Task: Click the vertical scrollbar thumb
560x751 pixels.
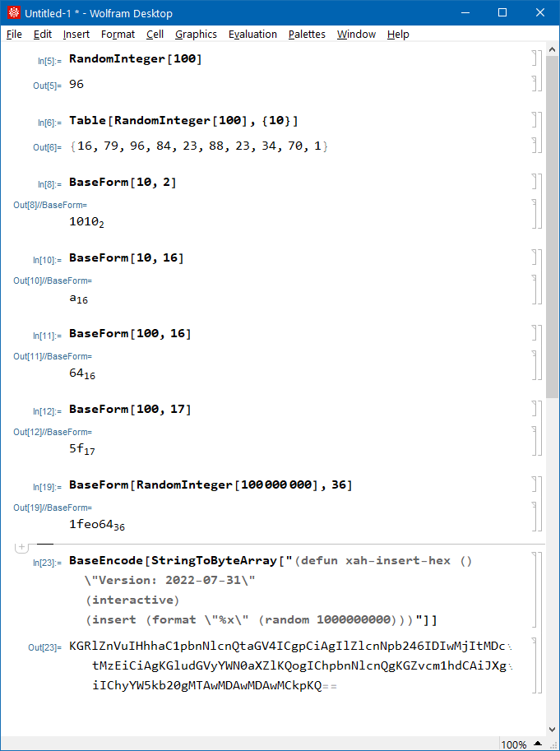Action: pos(552,226)
